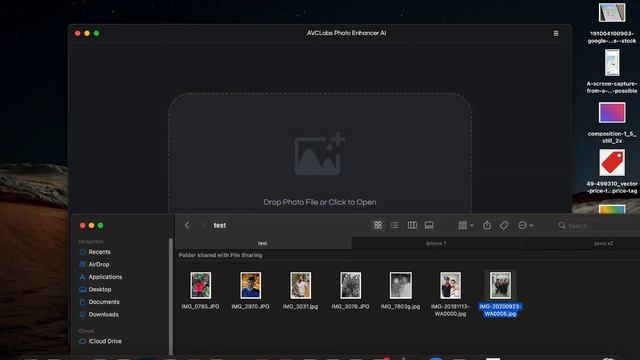
Task: Click 'Drop Photo File or Click to Open' text
Action: pyautogui.click(x=320, y=202)
